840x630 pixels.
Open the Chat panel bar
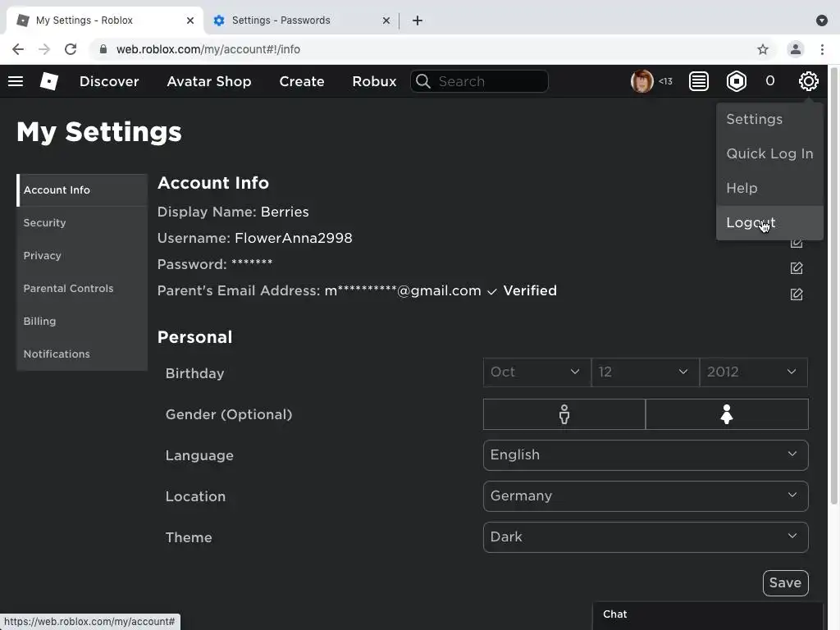click(708, 615)
